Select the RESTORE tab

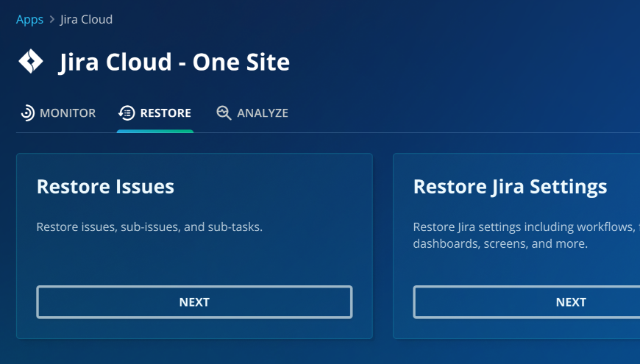click(x=155, y=113)
